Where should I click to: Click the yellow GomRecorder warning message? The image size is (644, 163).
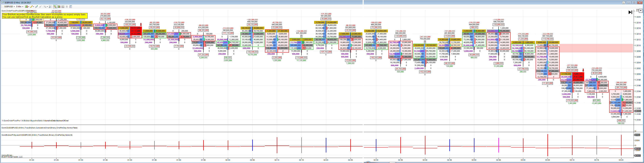pyautogui.click(x=45, y=16)
